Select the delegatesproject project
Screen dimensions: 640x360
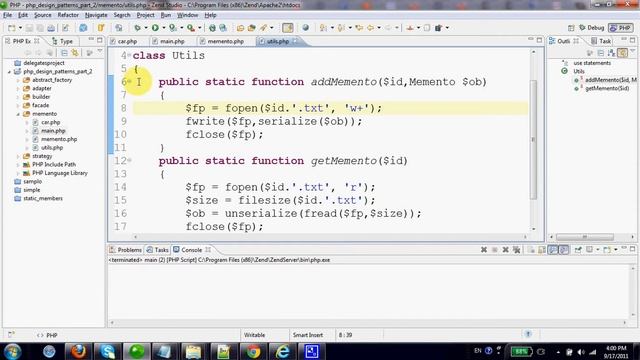click(x=44, y=63)
